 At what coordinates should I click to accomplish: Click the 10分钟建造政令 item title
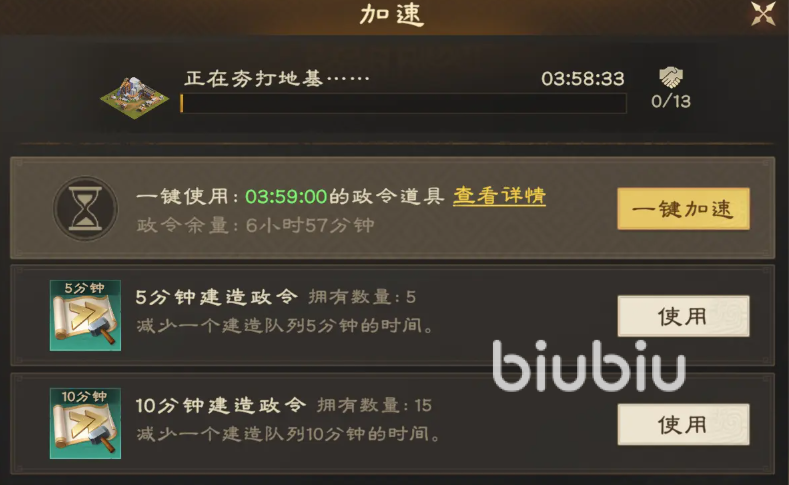click(220, 405)
